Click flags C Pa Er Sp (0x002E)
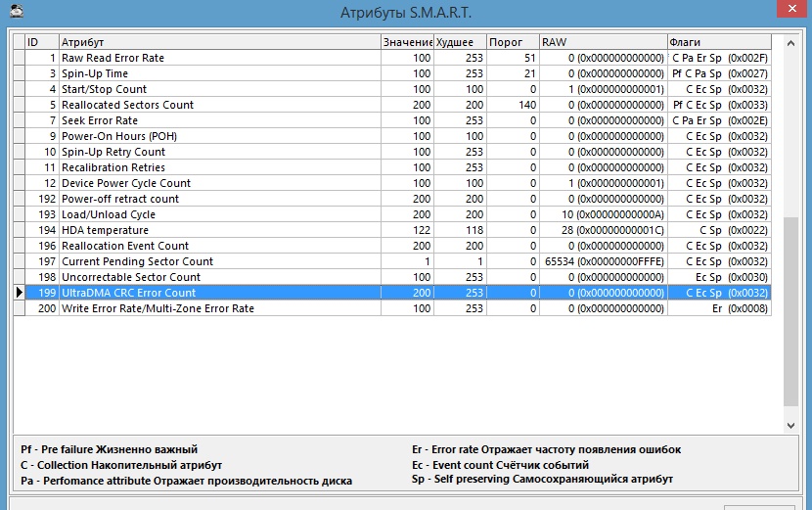This screenshot has height=510, width=812. (x=720, y=120)
